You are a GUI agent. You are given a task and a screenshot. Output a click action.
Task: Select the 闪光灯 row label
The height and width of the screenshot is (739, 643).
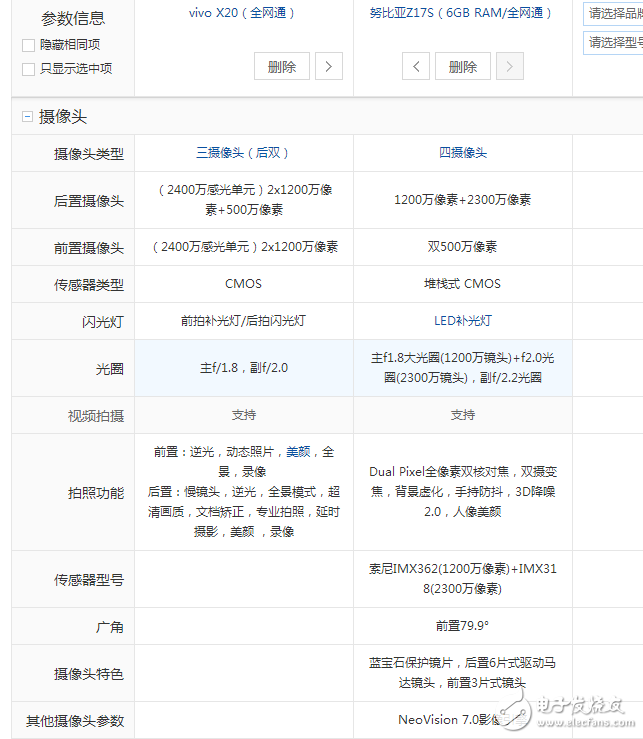point(103,322)
